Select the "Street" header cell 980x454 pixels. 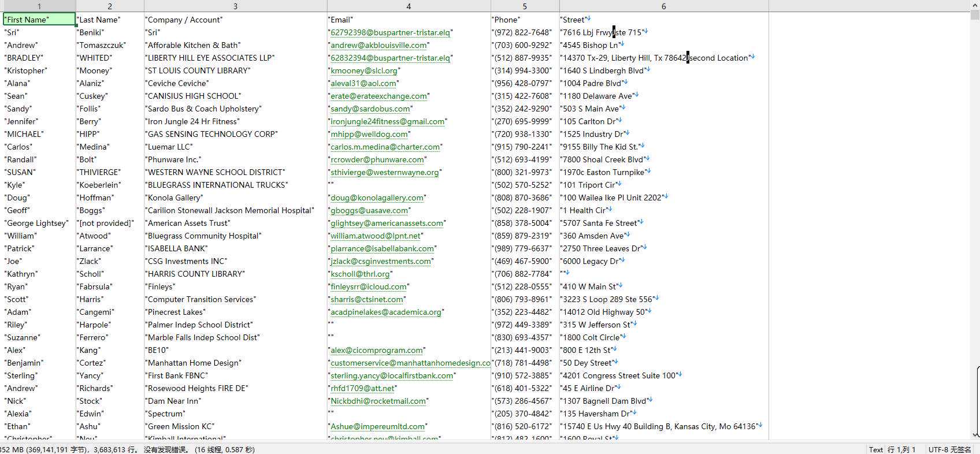[x=663, y=20]
